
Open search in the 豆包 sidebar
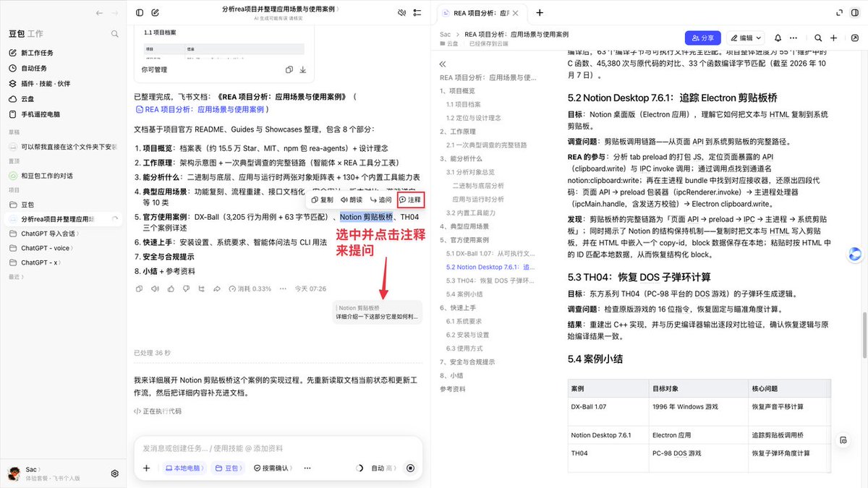114,34
